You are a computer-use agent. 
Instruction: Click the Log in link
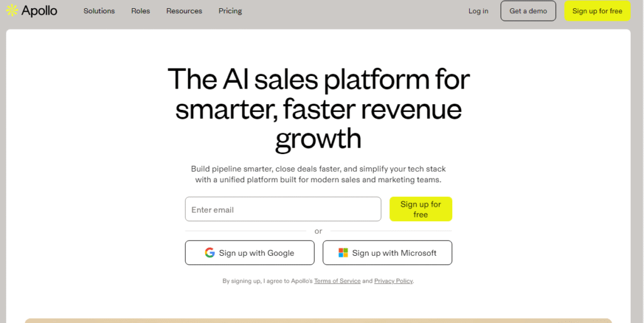(478, 11)
